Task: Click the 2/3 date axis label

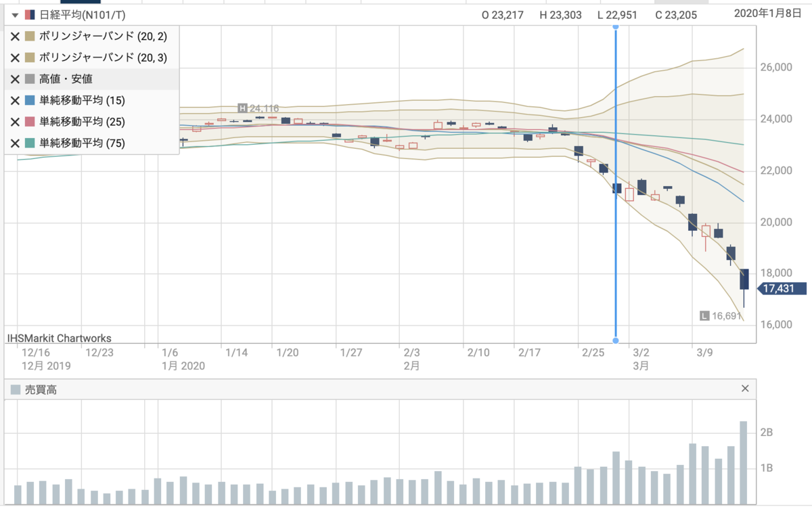Action: pos(412,353)
